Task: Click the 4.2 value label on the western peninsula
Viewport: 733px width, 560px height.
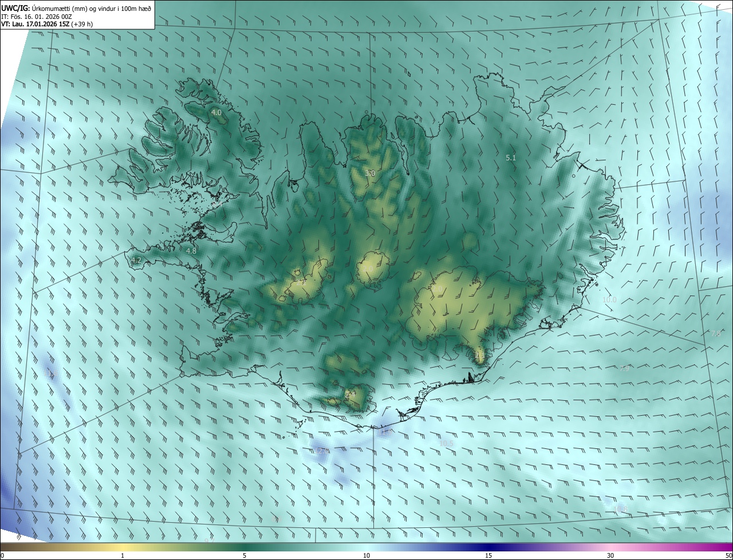Action: point(136,261)
